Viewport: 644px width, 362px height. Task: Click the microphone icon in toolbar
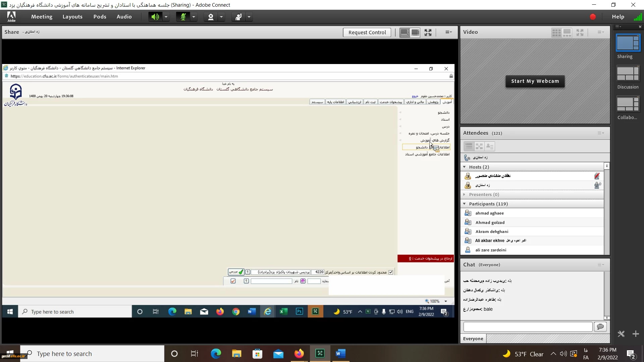click(183, 17)
